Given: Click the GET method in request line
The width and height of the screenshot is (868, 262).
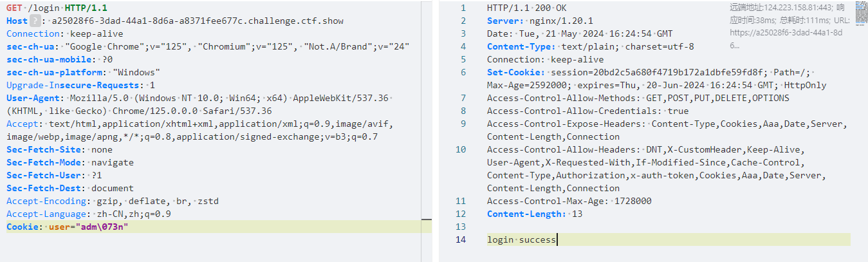Looking at the screenshot, I should pos(14,8).
